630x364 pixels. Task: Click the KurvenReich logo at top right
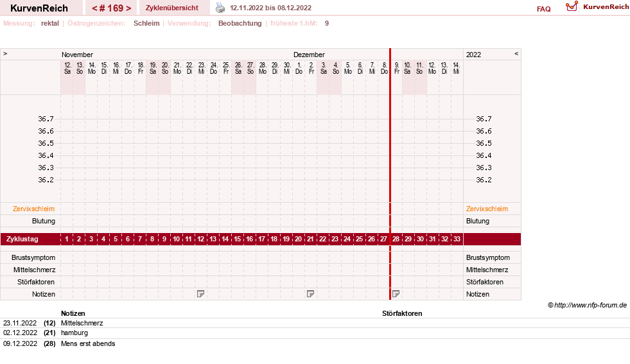597,7
